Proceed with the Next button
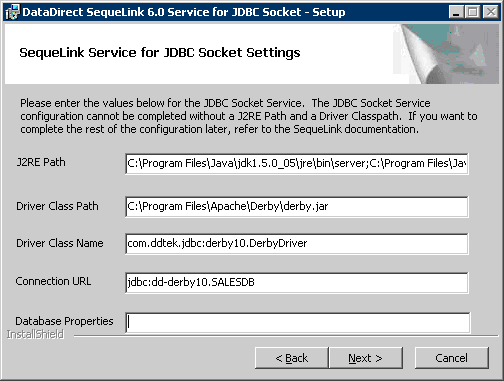Image resolution: width=504 pixels, height=381 pixels. tap(366, 358)
